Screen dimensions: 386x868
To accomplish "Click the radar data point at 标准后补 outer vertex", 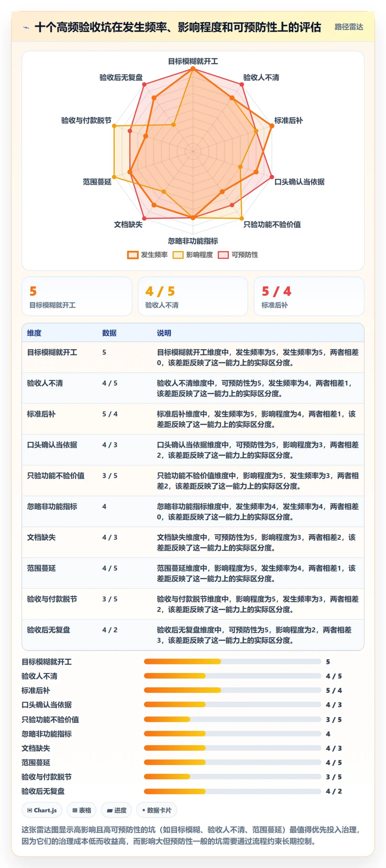I will point(272,126).
